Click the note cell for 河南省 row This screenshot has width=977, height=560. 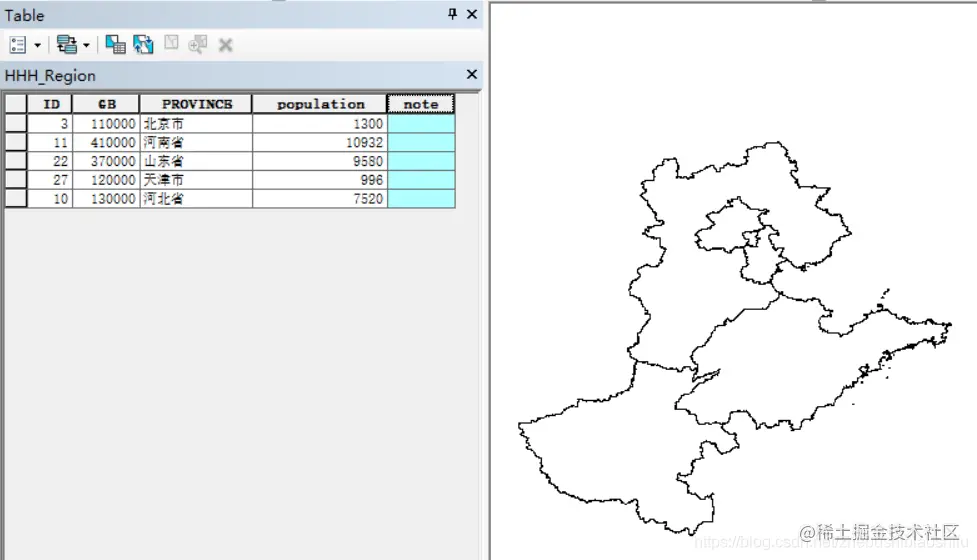(x=421, y=142)
